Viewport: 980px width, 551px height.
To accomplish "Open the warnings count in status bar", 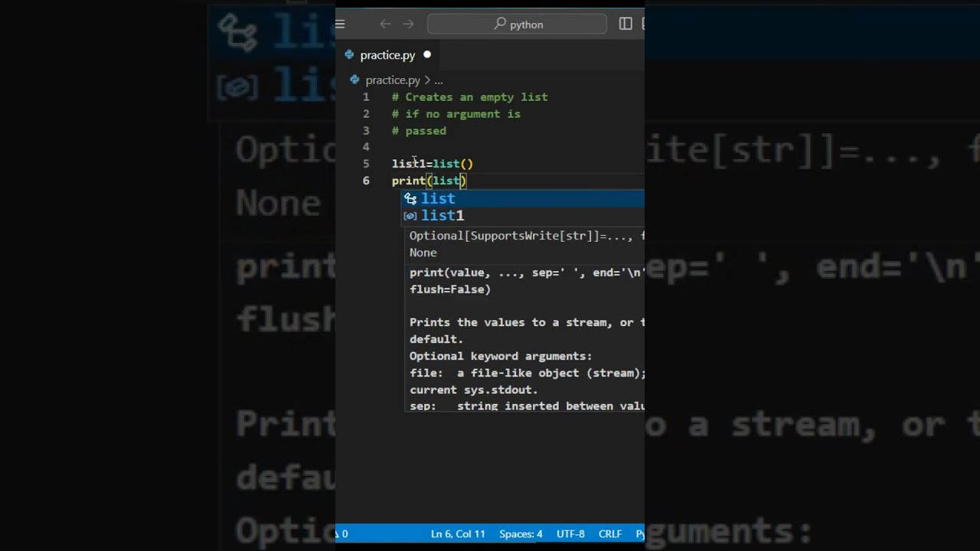I will click(341, 534).
